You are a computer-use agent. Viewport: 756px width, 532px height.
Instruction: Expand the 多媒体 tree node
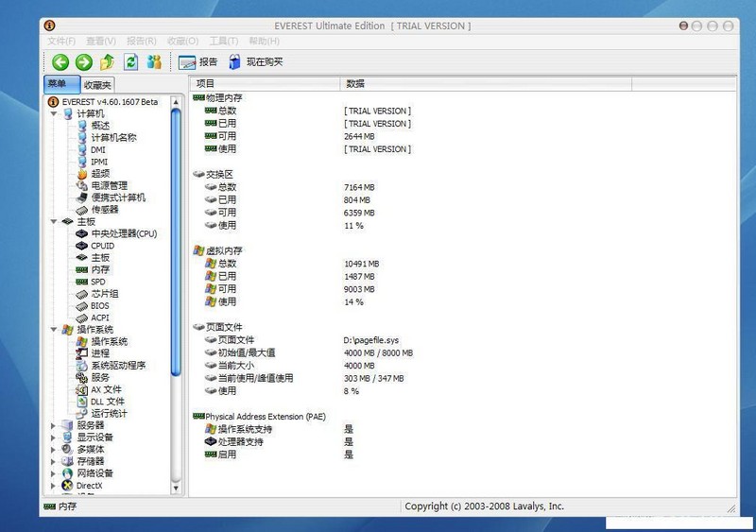click(53, 450)
